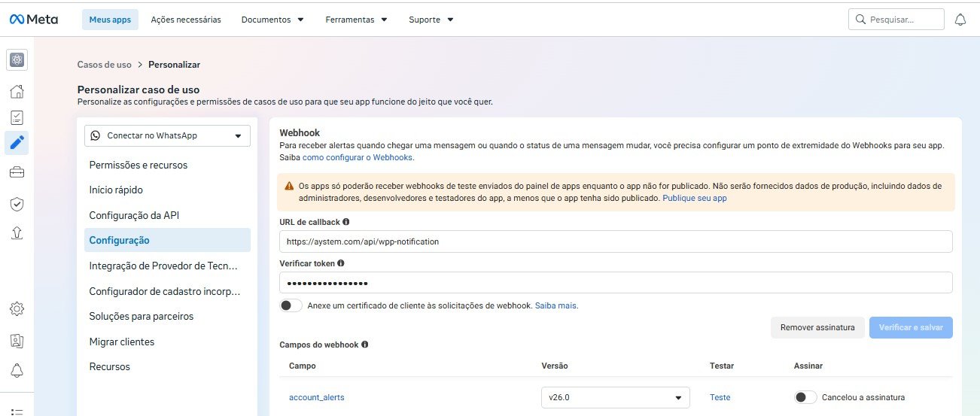Select the pencil use cases icon

(17, 143)
